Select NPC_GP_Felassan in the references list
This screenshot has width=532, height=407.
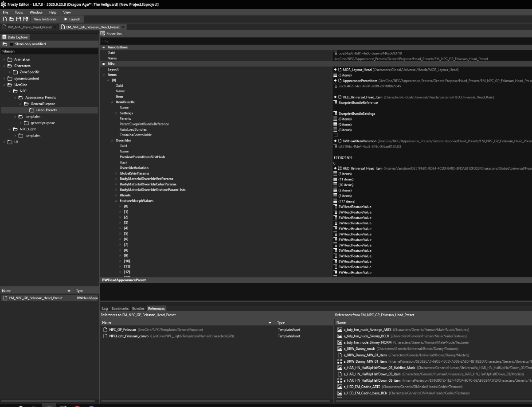[x=123, y=330]
